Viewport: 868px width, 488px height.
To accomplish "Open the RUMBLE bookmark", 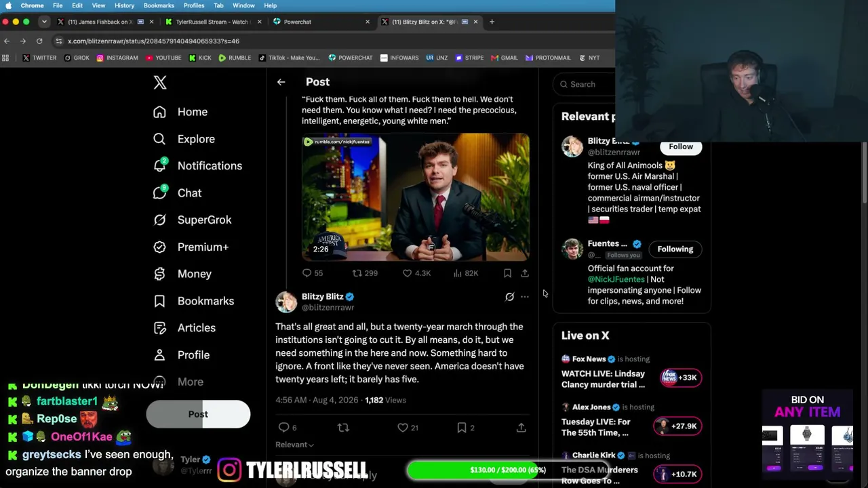I will click(x=235, y=58).
